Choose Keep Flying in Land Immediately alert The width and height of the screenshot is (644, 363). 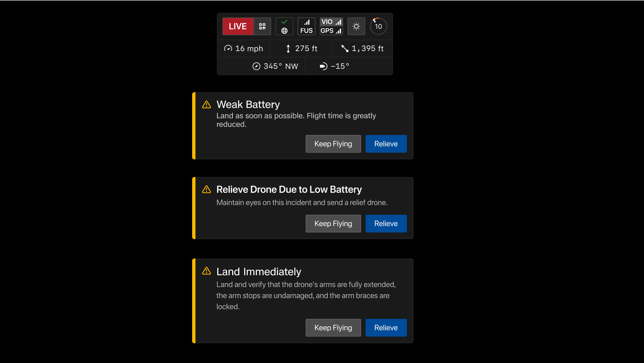point(333,328)
